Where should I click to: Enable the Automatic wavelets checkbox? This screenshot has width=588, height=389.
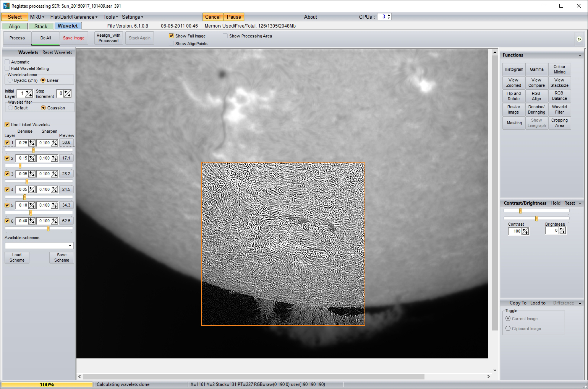(x=7, y=62)
